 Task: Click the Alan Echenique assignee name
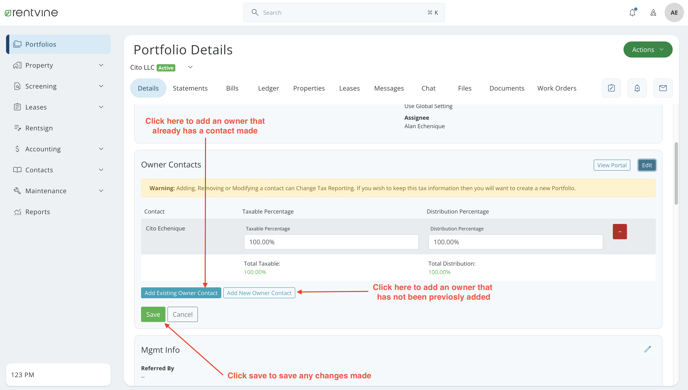[424, 126]
